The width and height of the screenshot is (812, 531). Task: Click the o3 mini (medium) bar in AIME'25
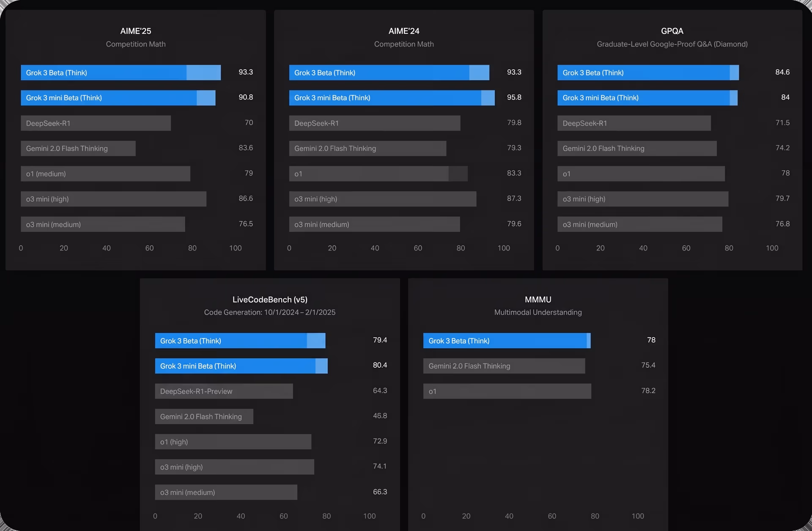pyautogui.click(x=103, y=224)
